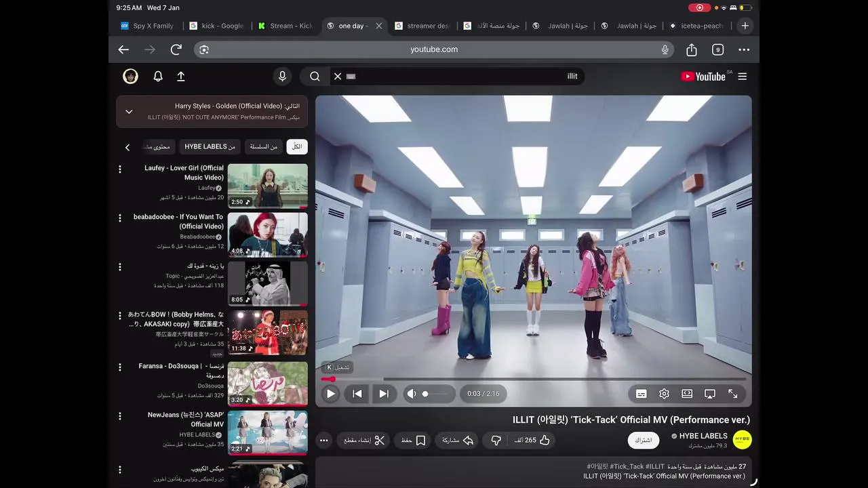868x488 pixels.
Task: Start YouTube voice search microphone
Action: 282,77
